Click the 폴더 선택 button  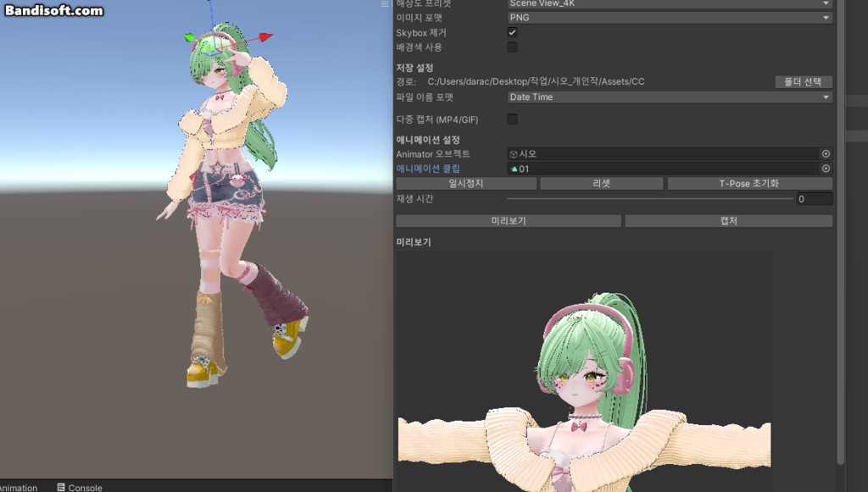(x=802, y=81)
